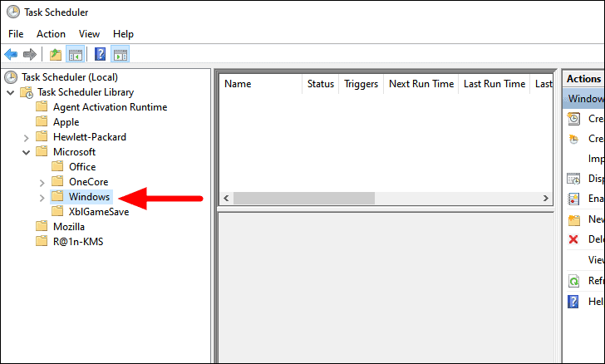Click the green Refresh icon in Actions
Viewport: 605px width, 364px height.
coord(573,281)
